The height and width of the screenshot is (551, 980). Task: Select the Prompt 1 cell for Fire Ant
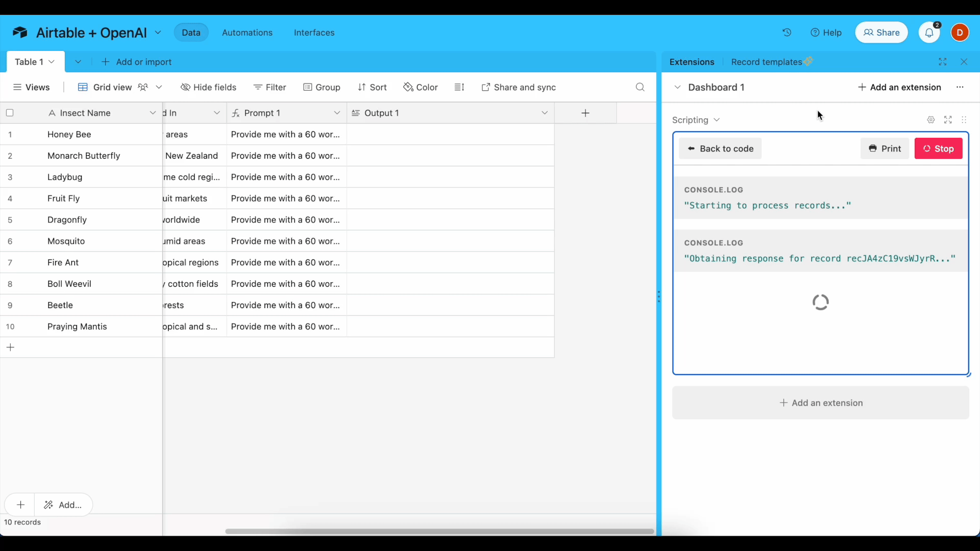(286, 263)
